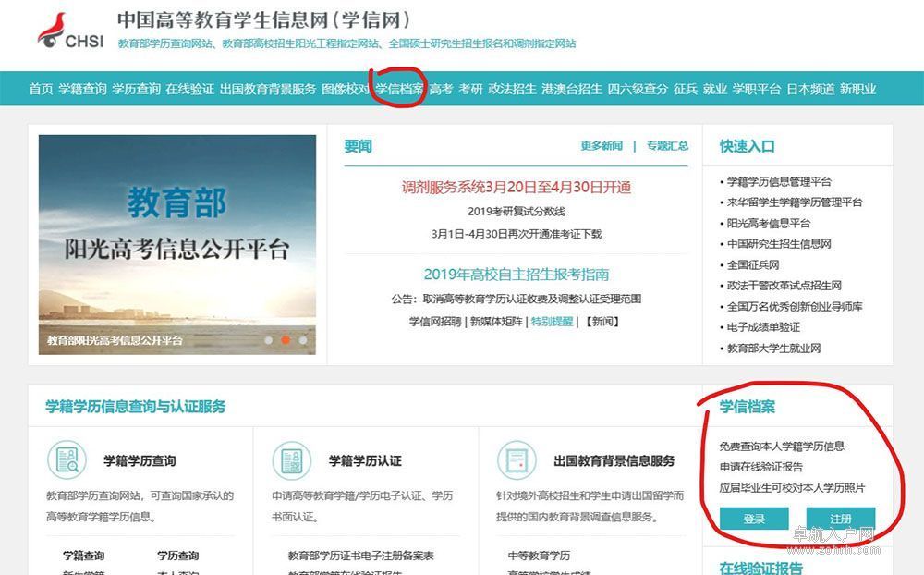The width and height of the screenshot is (924, 575).
Task: Open 图像校对 in navigation bar
Action: [346, 89]
